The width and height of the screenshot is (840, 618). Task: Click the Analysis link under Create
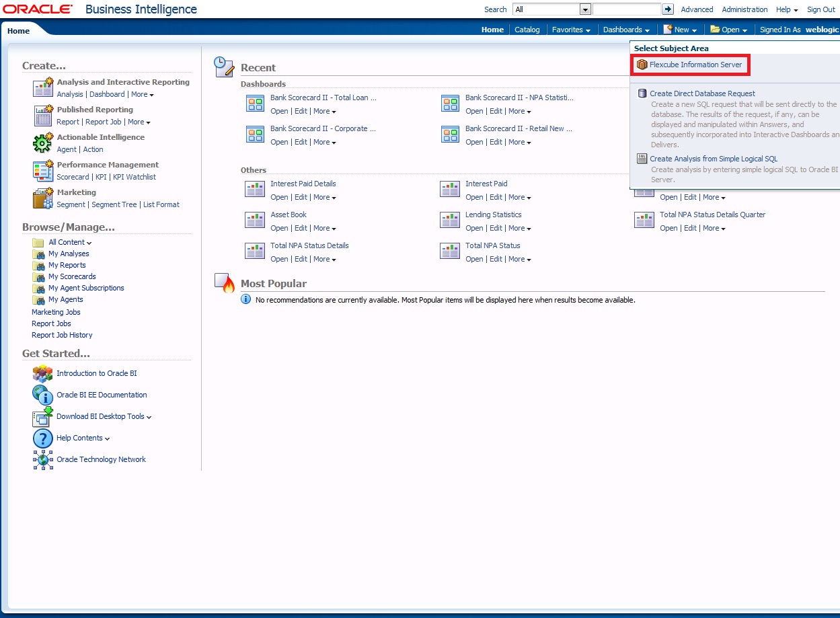pyautogui.click(x=70, y=94)
